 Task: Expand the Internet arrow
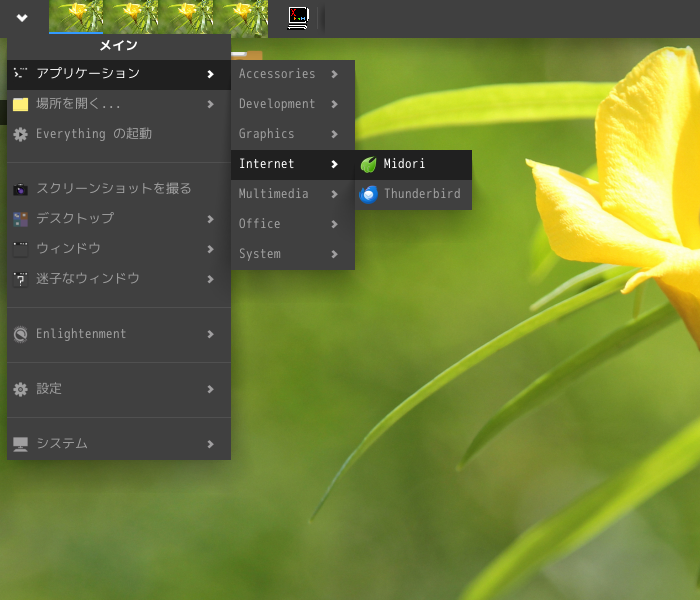pyautogui.click(x=334, y=164)
